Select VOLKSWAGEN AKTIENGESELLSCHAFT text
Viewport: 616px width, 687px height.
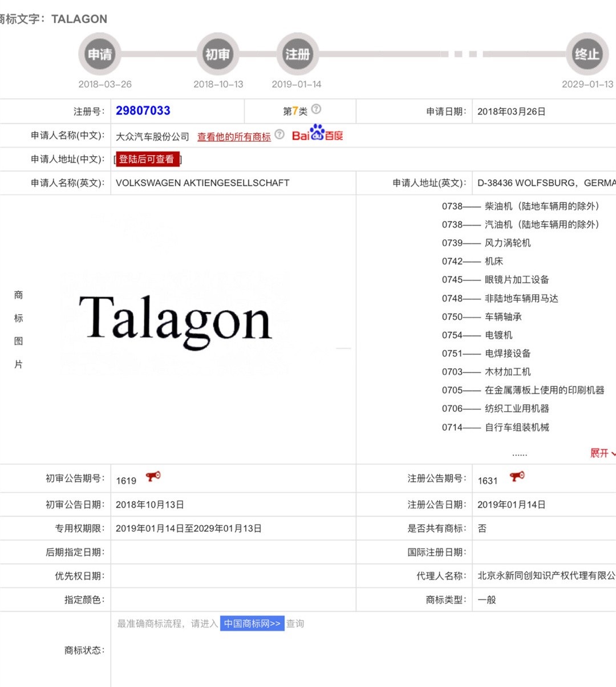pos(202,183)
